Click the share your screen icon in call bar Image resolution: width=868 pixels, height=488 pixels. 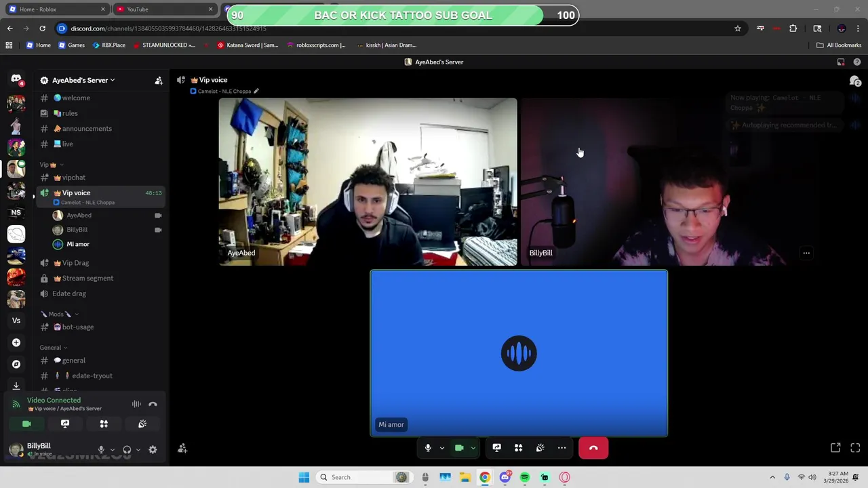(496, 448)
